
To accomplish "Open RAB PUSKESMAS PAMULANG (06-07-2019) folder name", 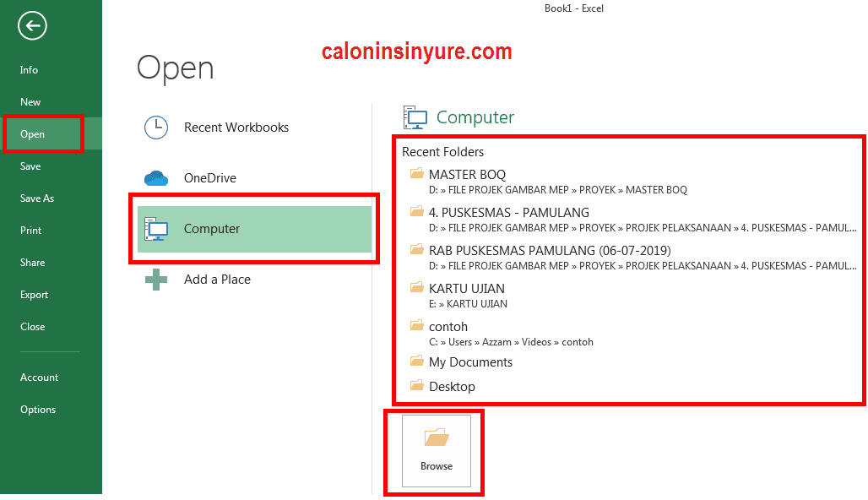I will (x=550, y=250).
